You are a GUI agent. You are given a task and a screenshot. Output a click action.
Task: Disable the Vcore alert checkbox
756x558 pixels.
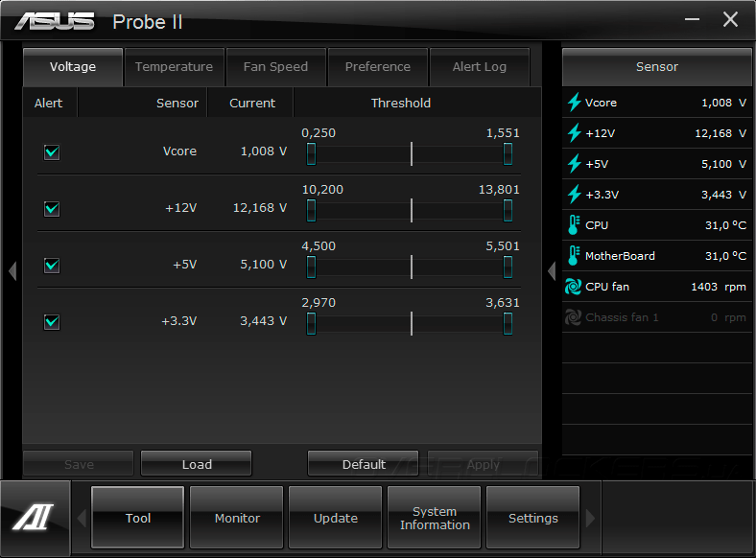tap(52, 152)
